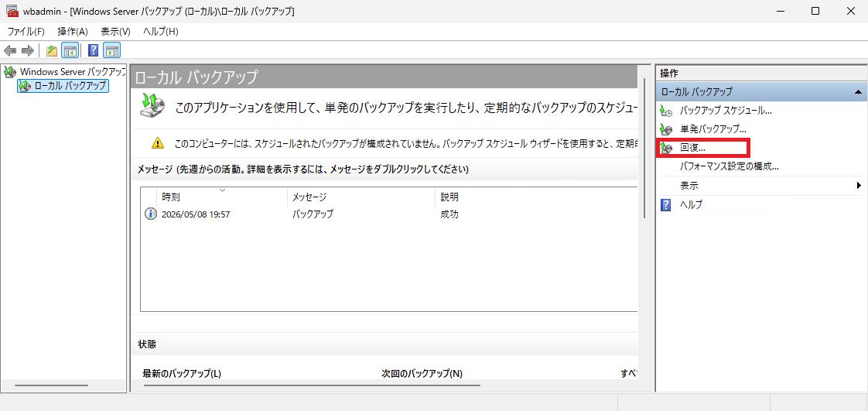Select Windows Server バックアップ in the tree

73,71
